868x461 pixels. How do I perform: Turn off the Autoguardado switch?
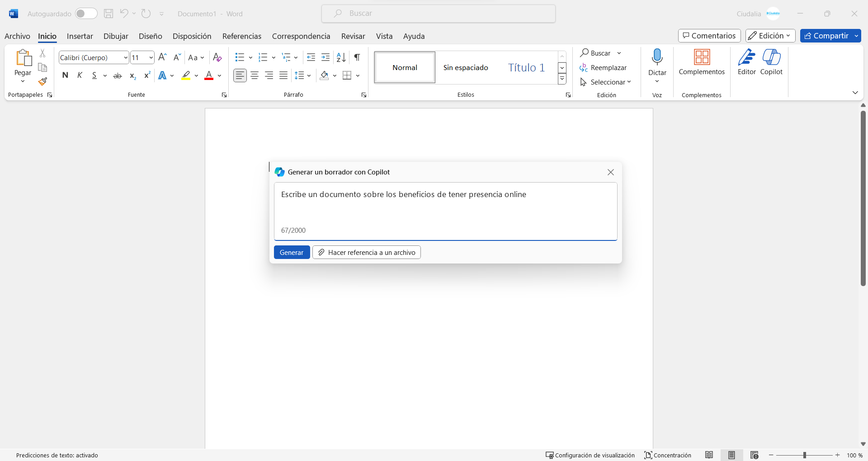pos(86,14)
